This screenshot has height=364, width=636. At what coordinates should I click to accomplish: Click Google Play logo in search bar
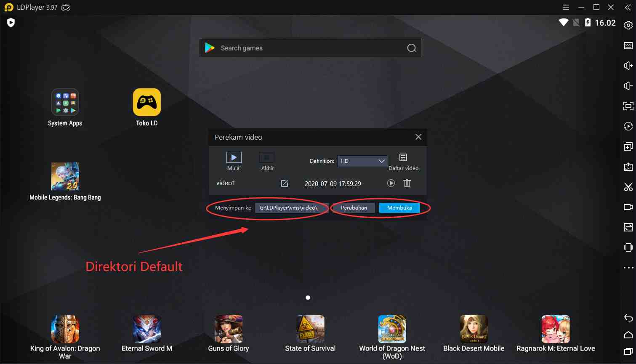tap(210, 48)
